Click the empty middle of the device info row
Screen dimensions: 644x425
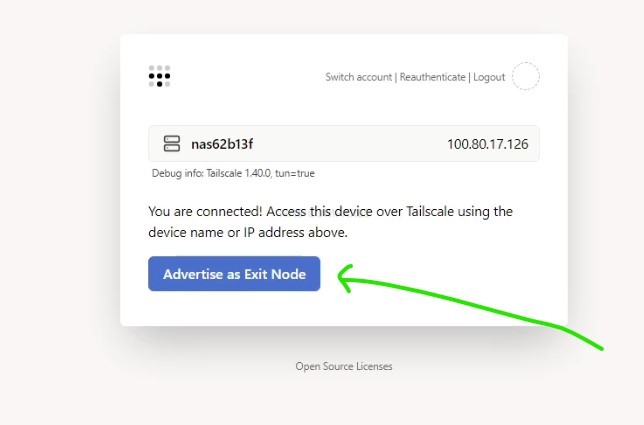pos(349,144)
